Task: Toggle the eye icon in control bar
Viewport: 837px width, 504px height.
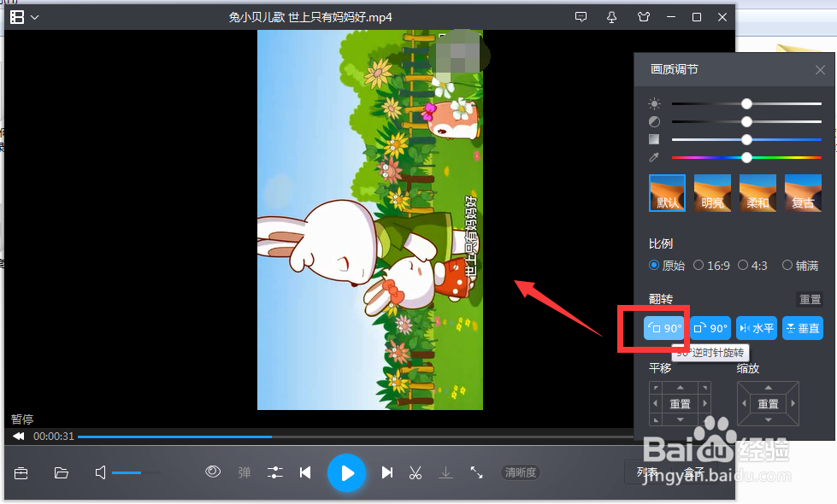Action: point(213,472)
